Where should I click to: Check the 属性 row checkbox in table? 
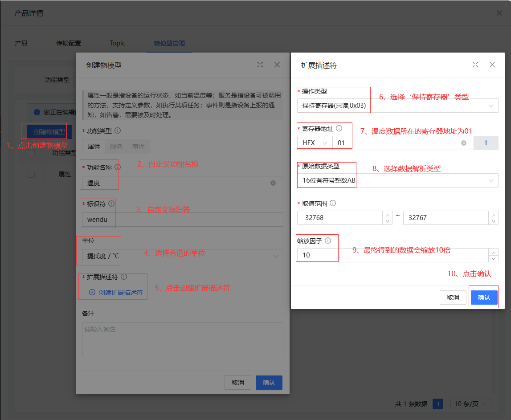(31, 174)
